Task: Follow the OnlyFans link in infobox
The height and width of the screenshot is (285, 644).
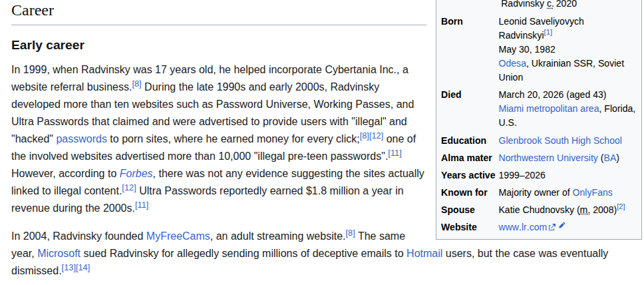Action: tap(592, 192)
